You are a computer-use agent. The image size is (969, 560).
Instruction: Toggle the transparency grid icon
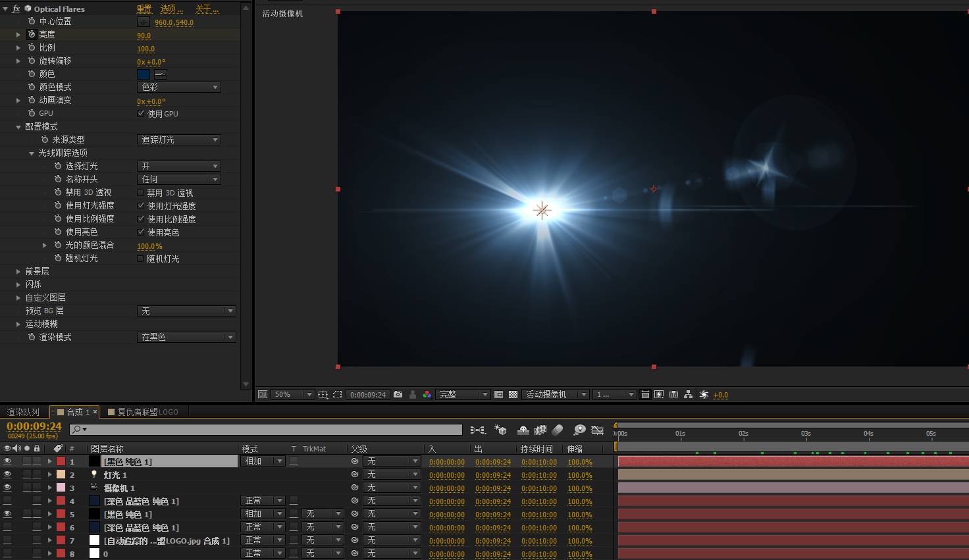click(x=513, y=394)
